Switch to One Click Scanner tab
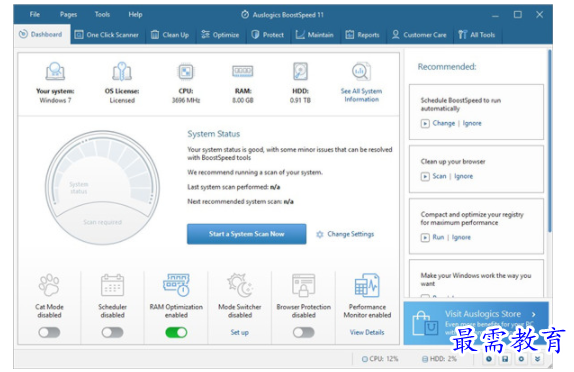This screenshot has width=574, height=372. pos(107,35)
